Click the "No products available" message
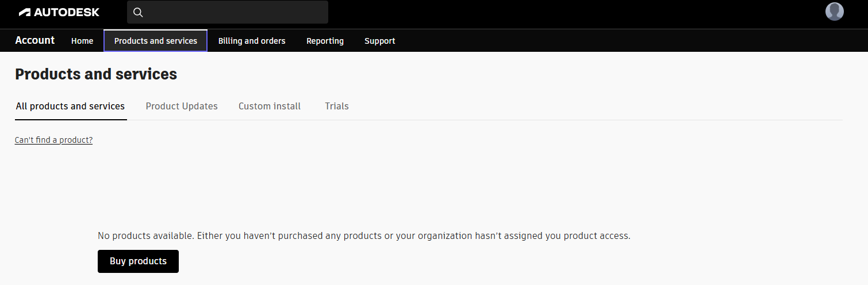Screen dimensions: 868x285 [x=364, y=236]
